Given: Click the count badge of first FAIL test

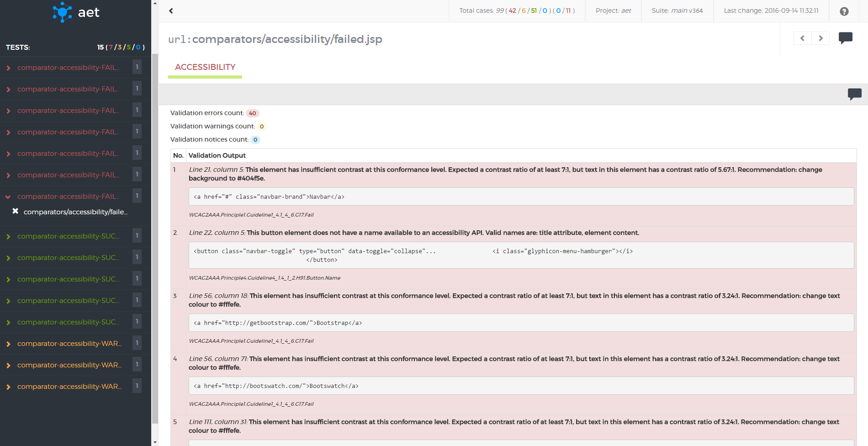Looking at the screenshot, I should pos(137,67).
